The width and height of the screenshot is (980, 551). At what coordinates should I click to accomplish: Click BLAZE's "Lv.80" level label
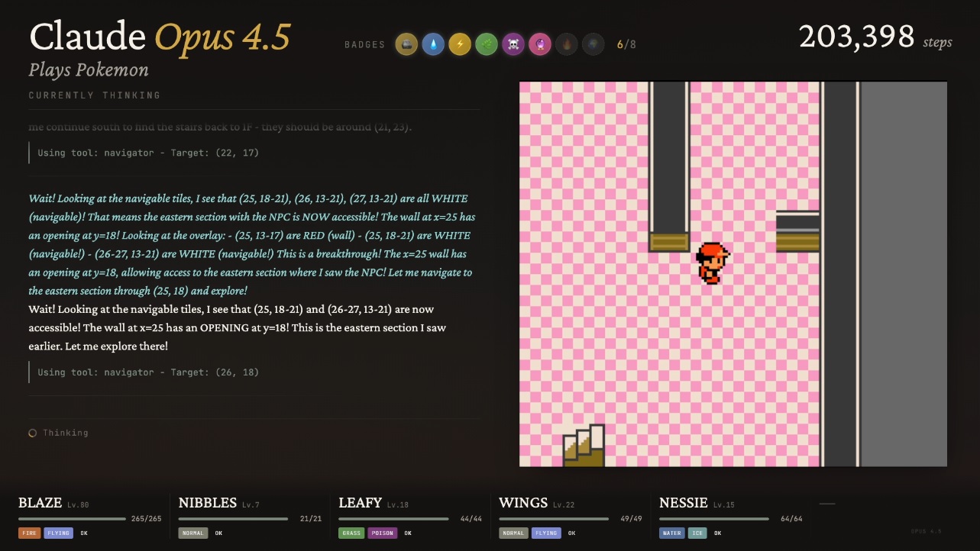pos(78,504)
